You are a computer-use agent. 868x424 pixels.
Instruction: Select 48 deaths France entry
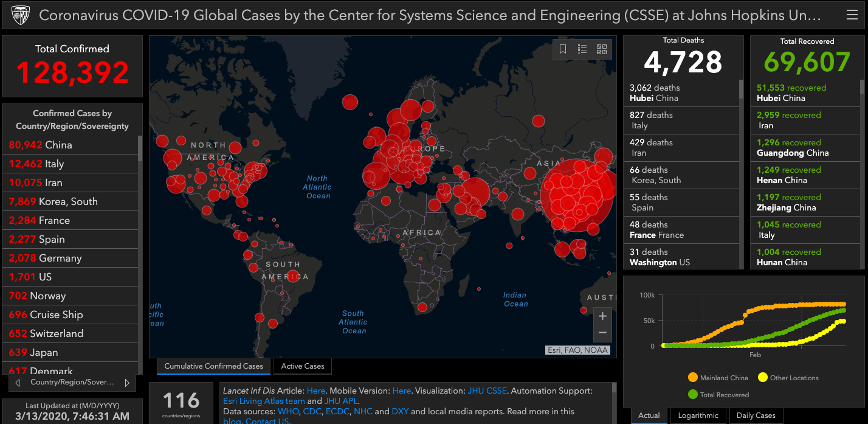click(x=681, y=230)
